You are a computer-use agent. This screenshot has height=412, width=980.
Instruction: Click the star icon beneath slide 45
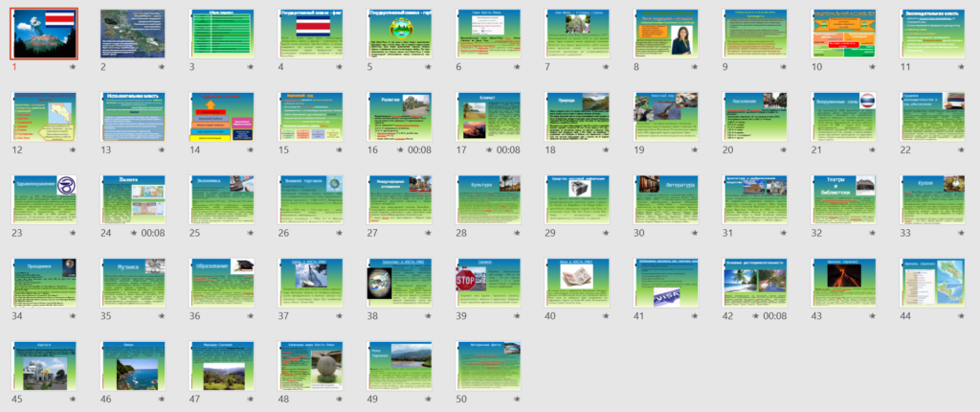pyautogui.click(x=73, y=398)
